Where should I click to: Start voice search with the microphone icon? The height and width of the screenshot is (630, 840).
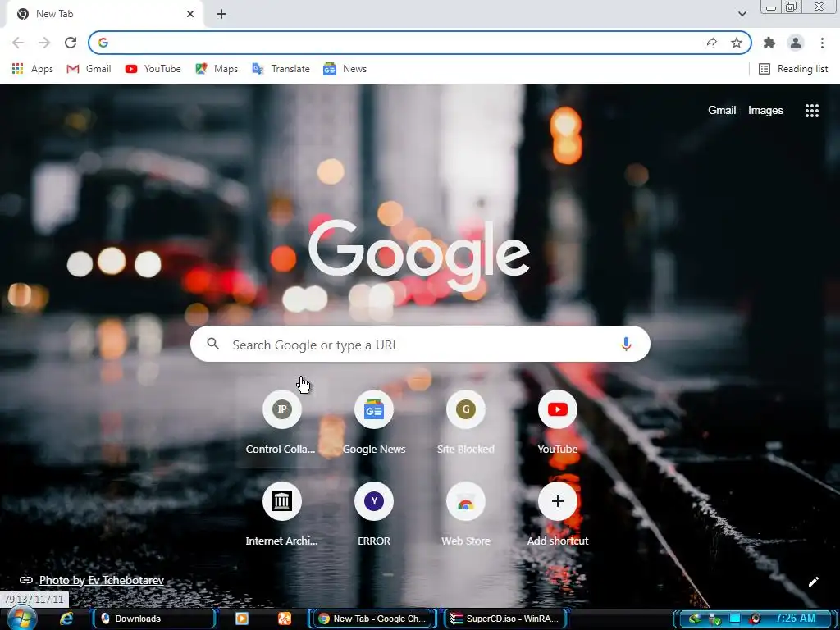pyautogui.click(x=626, y=345)
